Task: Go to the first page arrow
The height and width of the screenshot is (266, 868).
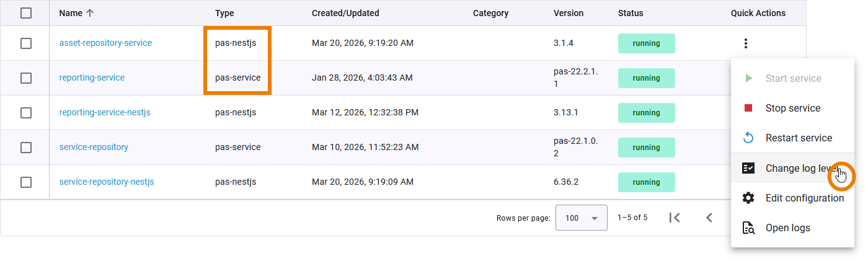Action: [675, 218]
